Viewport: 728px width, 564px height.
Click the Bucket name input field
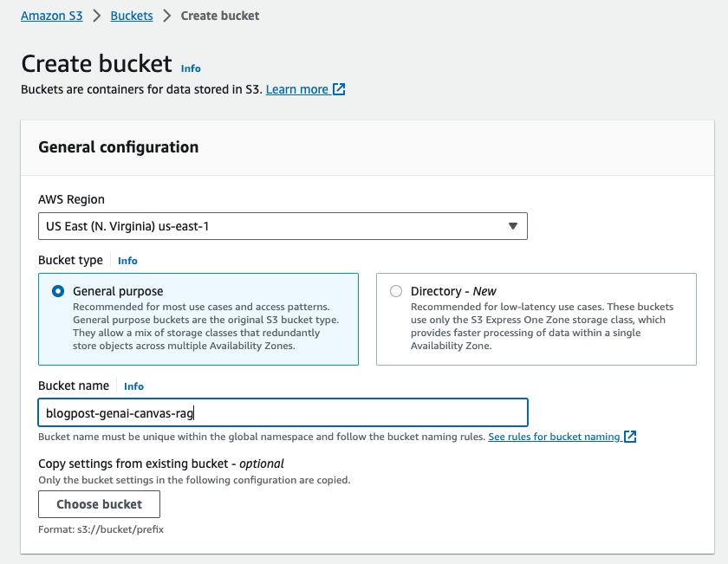coord(283,412)
